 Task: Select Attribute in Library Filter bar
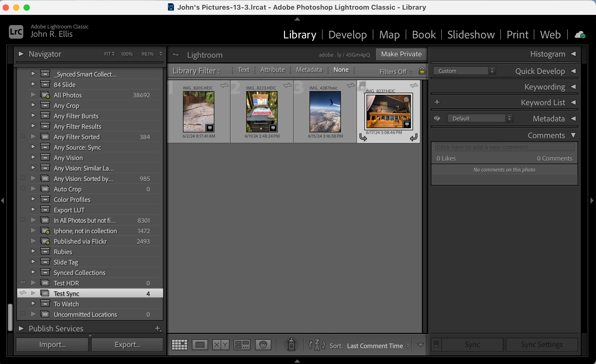272,70
